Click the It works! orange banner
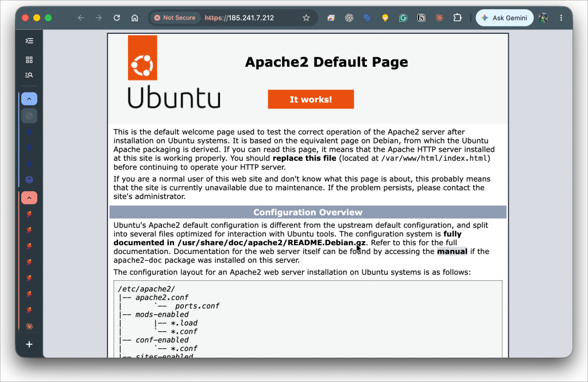Image resolution: width=588 pixels, height=382 pixels. (311, 99)
